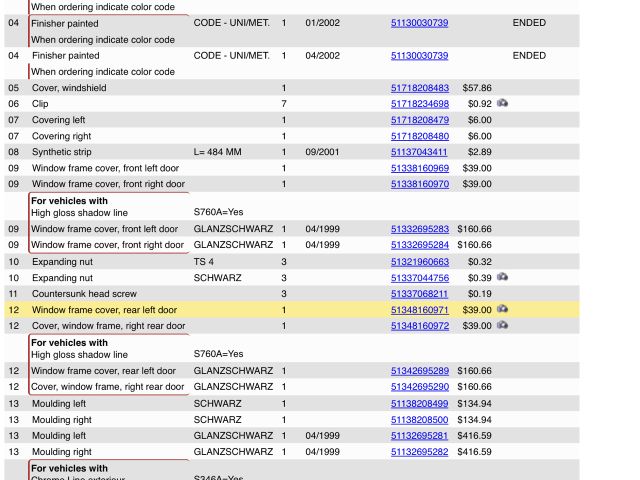The height and width of the screenshot is (480, 640).
Task: Open Covering left part link 51718208479
Action: pos(419,120)
